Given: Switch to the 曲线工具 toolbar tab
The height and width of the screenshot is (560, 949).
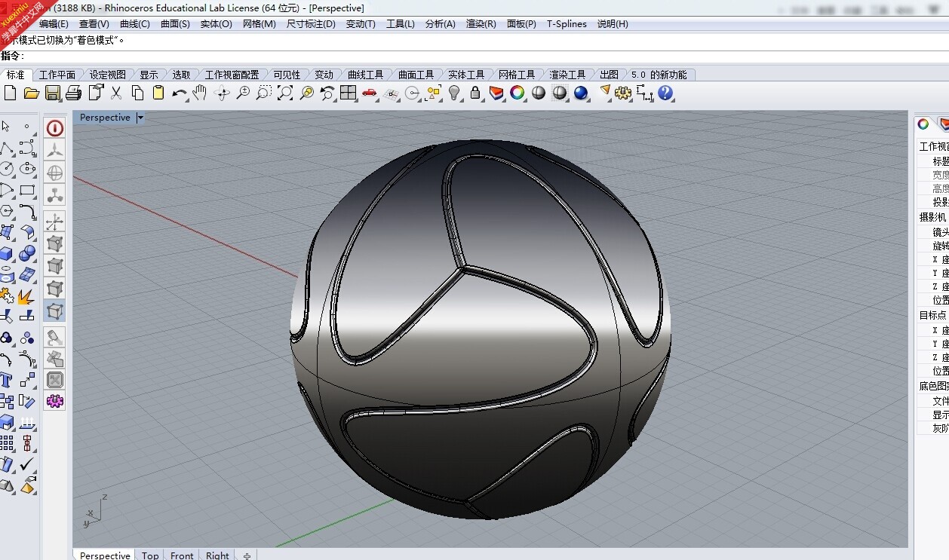Looking at the screenshot, I should tap(366, 75).
